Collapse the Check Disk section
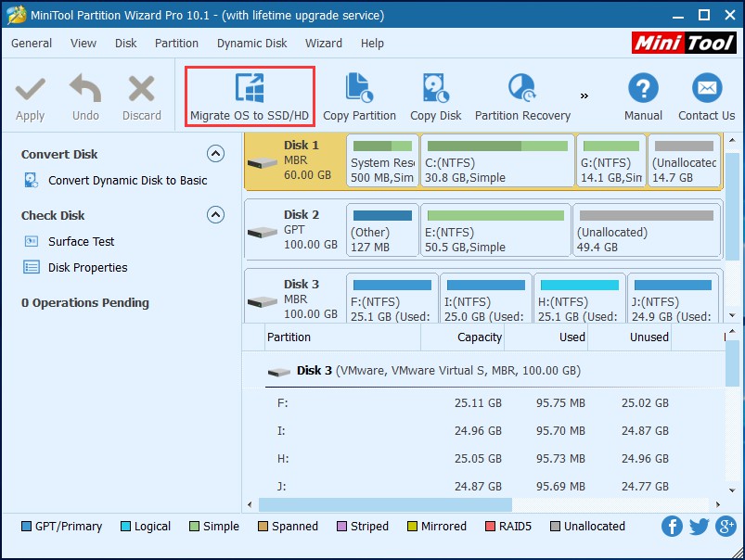This screenshot has width=745, height=560. pos(215,215)
